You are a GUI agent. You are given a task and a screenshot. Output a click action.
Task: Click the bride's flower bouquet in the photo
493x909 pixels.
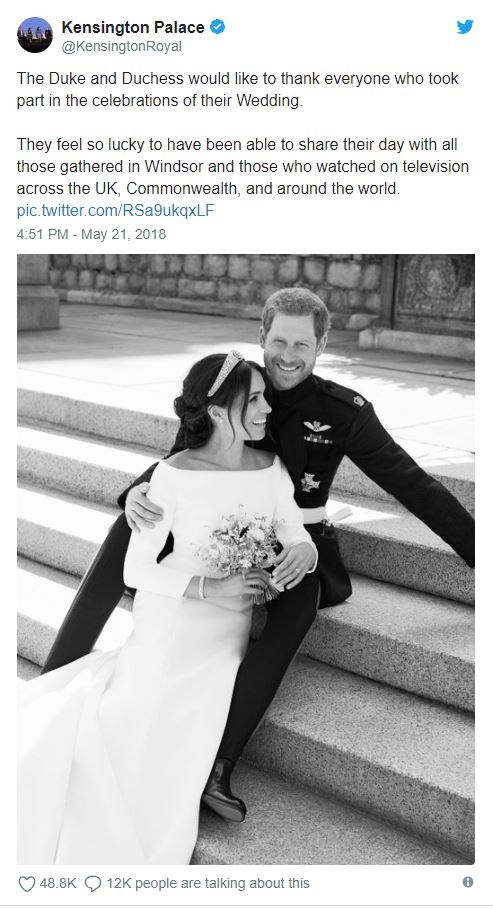pyautogui.click(x=242, y=551)
